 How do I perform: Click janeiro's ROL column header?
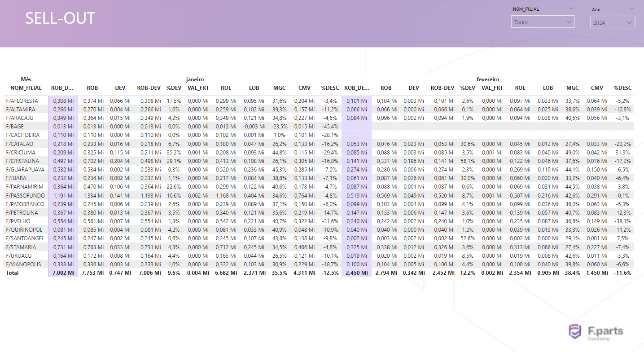pos(226,88)
